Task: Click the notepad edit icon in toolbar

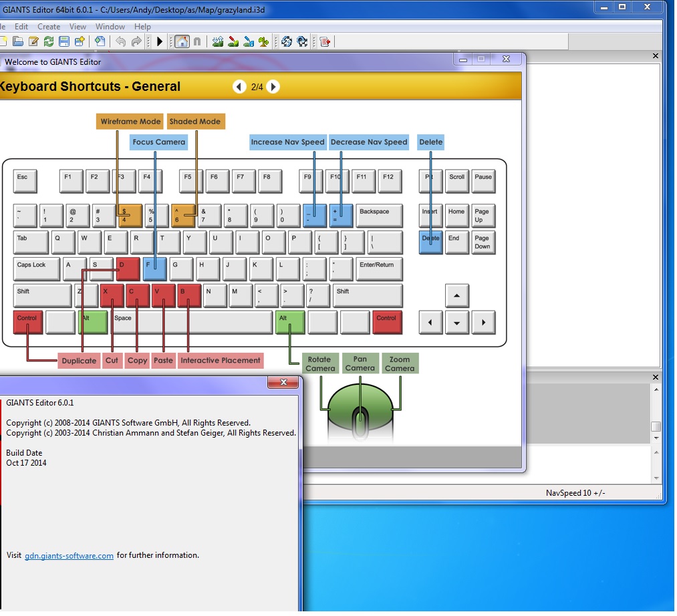Action: 33,41
